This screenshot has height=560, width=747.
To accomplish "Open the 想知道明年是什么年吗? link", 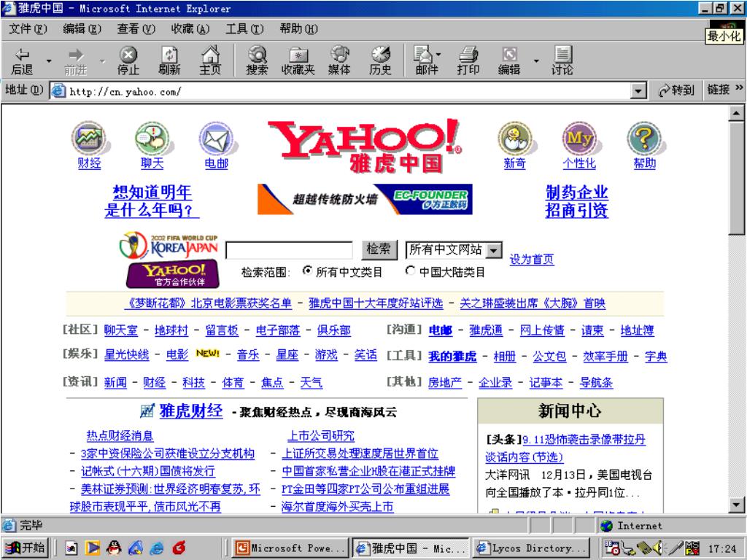I will click(x=152, y=201).
